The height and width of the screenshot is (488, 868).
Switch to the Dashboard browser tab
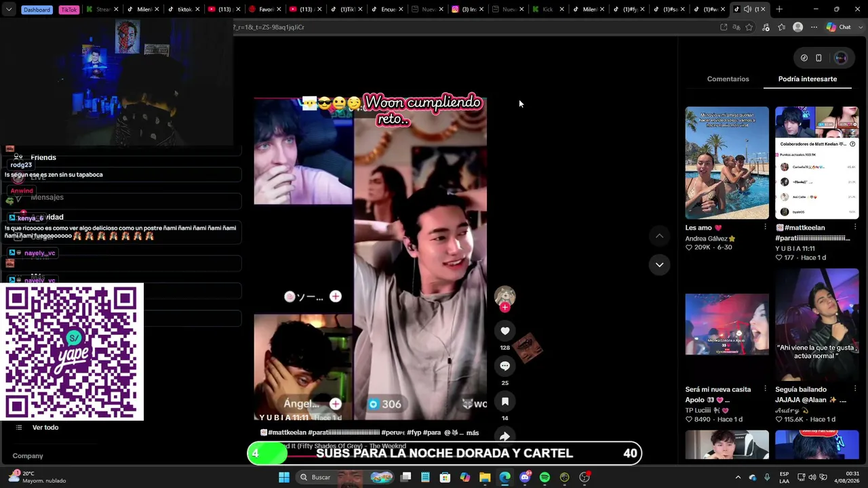pos(37,9)
